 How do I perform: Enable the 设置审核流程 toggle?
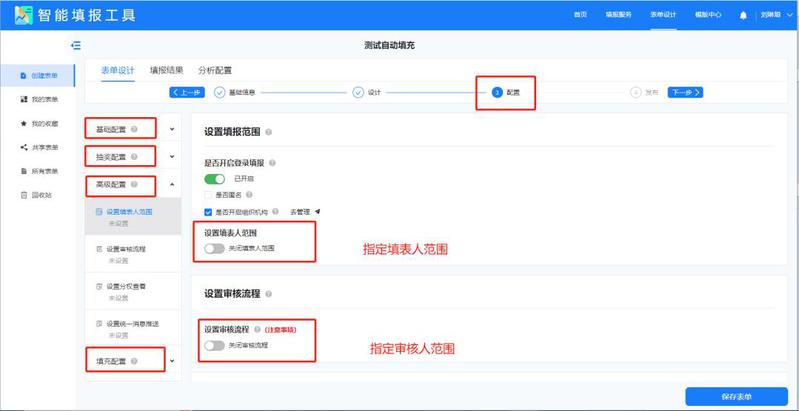[x=214, y=345]
